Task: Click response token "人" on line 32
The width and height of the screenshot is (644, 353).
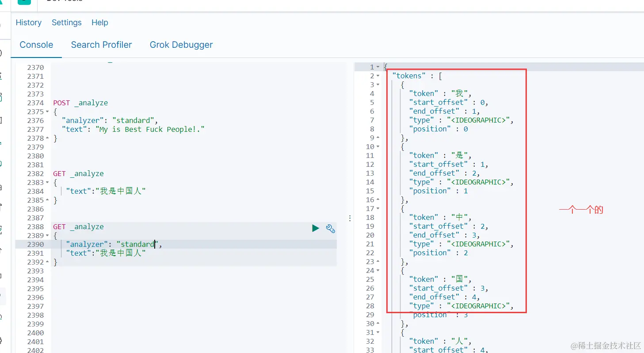Action: coord(440,341)
